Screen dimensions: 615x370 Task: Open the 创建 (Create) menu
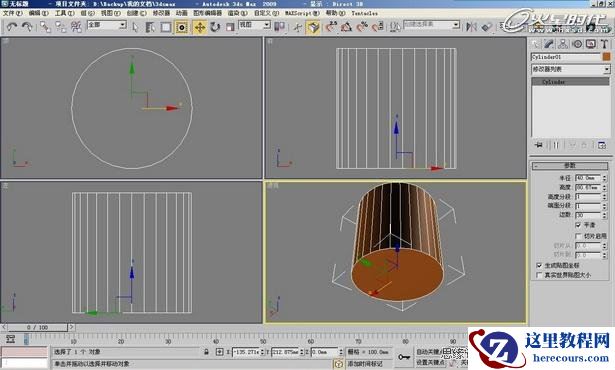[136, 13]
